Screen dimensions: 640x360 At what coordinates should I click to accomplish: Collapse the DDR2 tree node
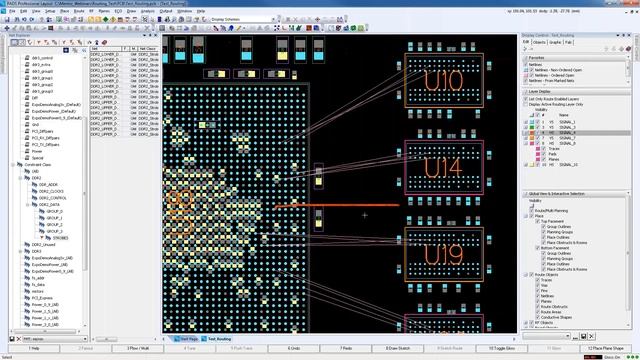(20, 178)
